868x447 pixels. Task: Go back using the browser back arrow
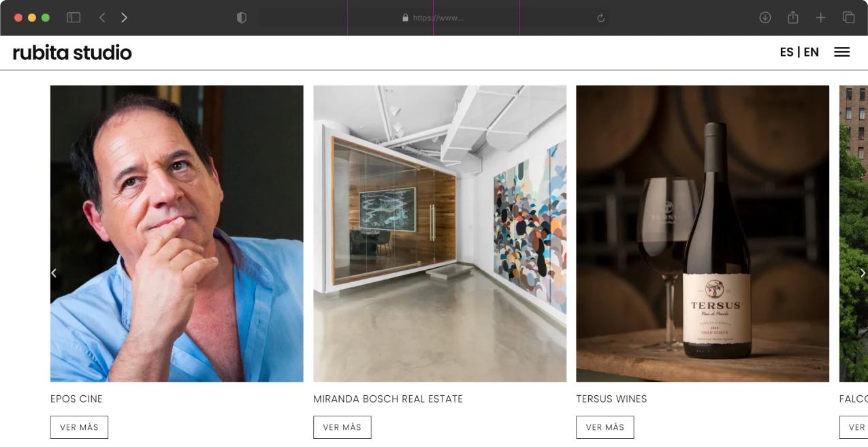102,18
